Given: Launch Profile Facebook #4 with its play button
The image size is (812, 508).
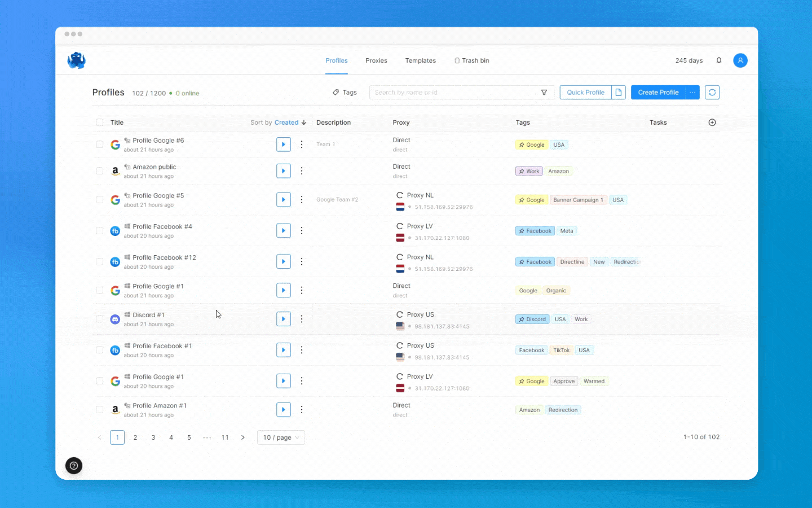Looking at the screenshot, I should [284, 230].
